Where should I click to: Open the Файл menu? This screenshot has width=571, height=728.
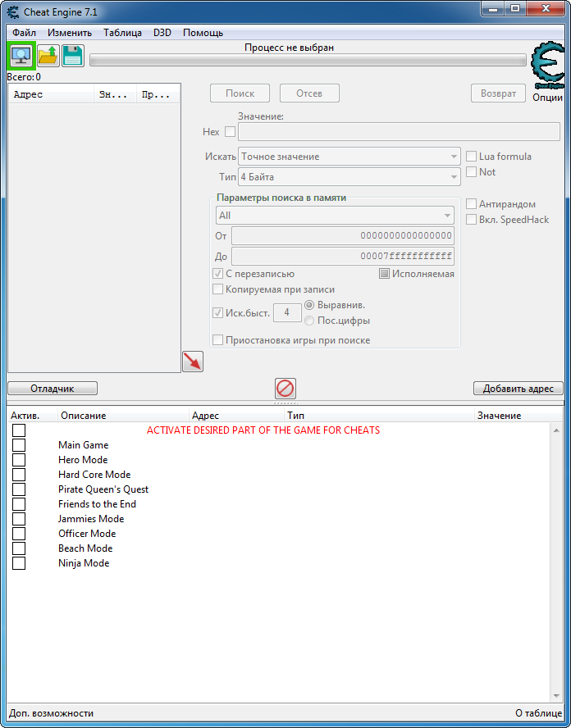(x=24, y=33)
